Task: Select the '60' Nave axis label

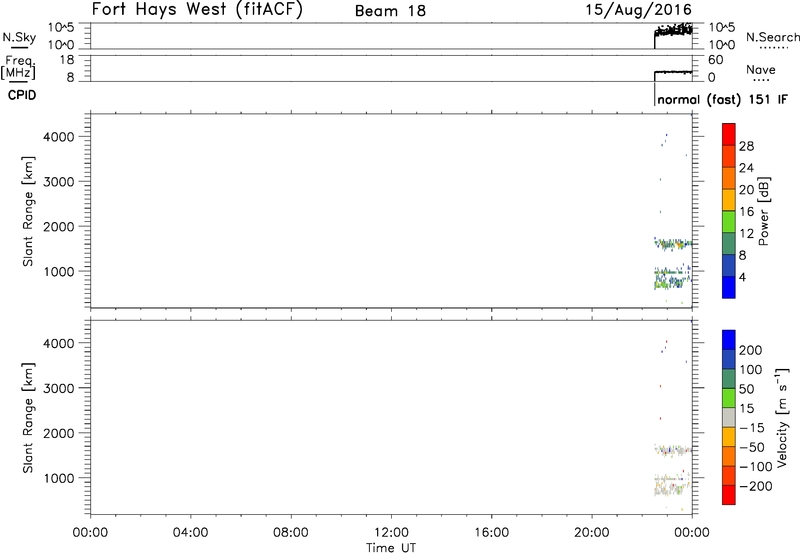Action: coord(715,60)
